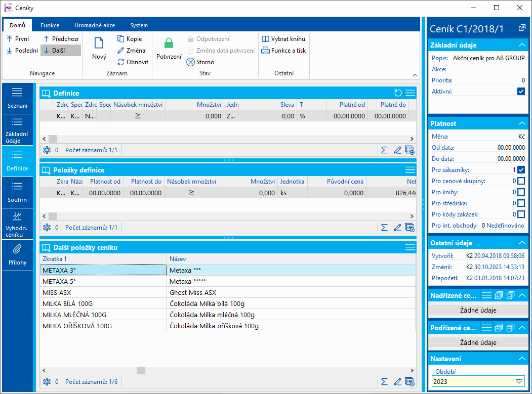Click add-columns icon in Položky definice footer

(x=410, y=228)
